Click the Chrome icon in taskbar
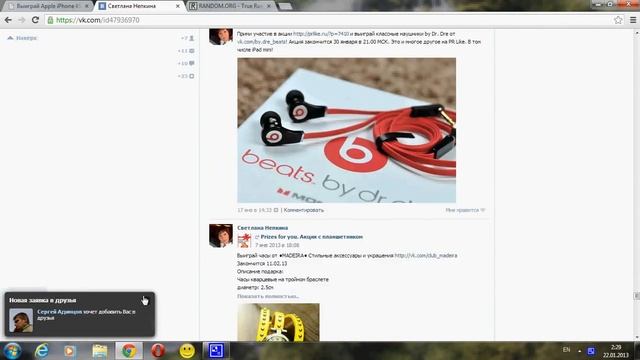The width and height of the screenshot is (640, 360). (x=129, y=351)
